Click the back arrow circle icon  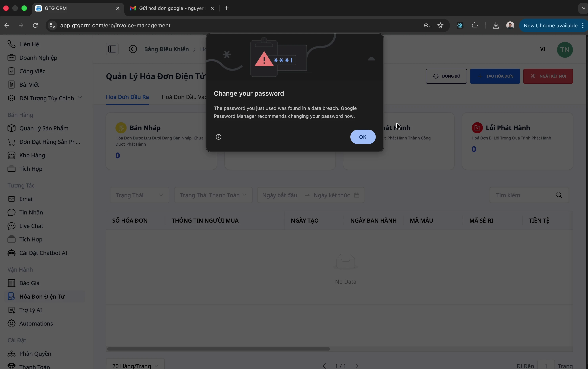[133, 49]
